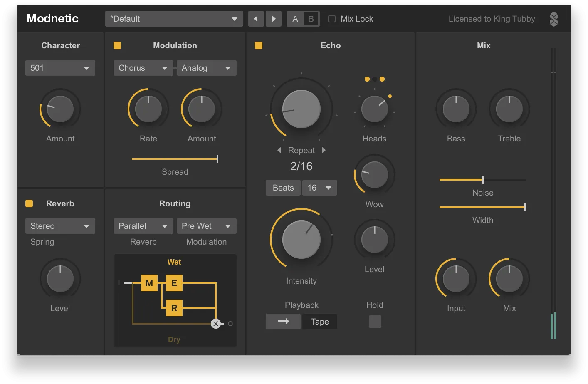Screen dimensions: 588x384
Task: Open the Pre Wet modulation routing dropdown
Action: click(207, 226)
